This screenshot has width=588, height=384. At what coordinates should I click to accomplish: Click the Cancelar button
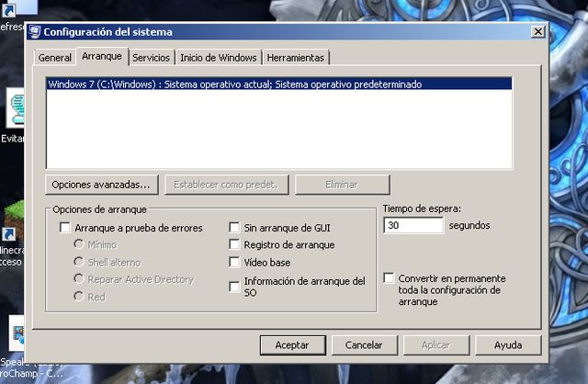click(x=364, y=345)
